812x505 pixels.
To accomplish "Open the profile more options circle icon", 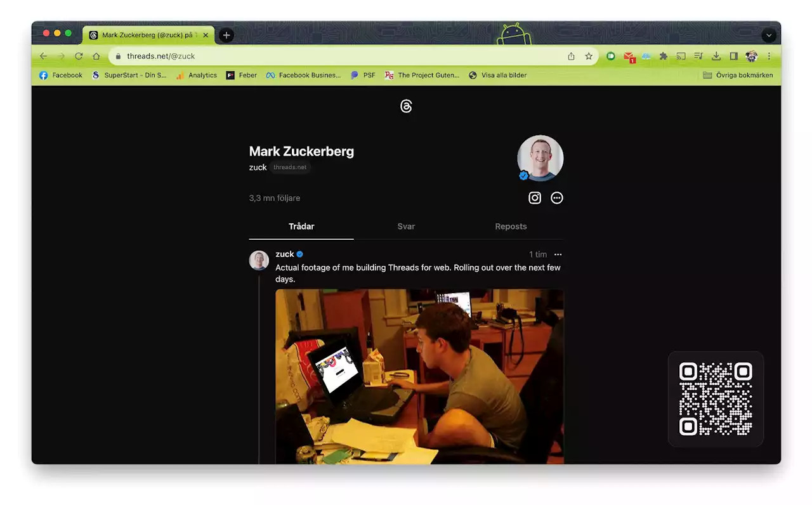I will pos(557,198).
